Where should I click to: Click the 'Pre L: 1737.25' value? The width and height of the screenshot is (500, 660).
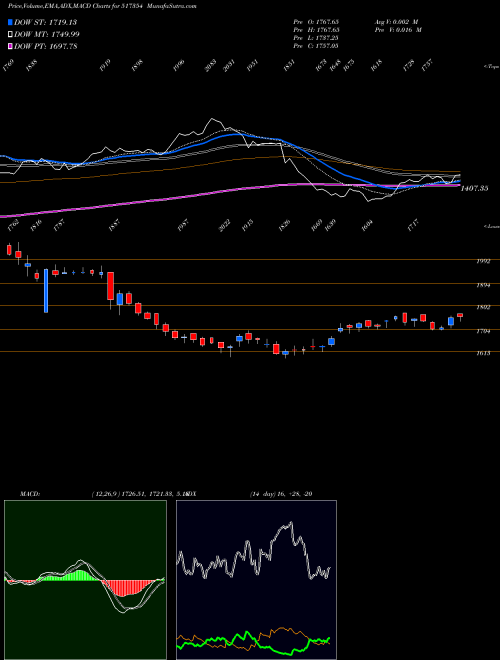point(316,38)
